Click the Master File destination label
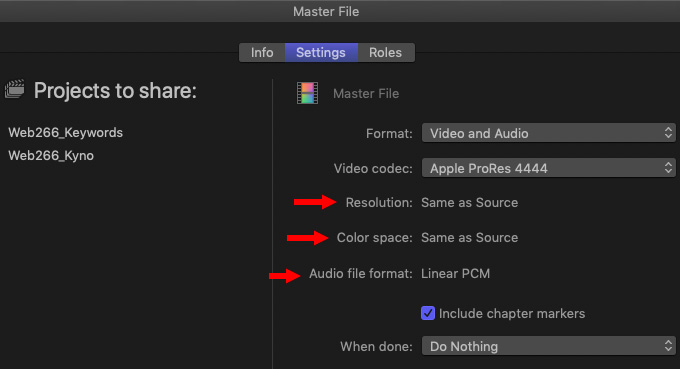The image size is (680, 369). pos(366,94)
